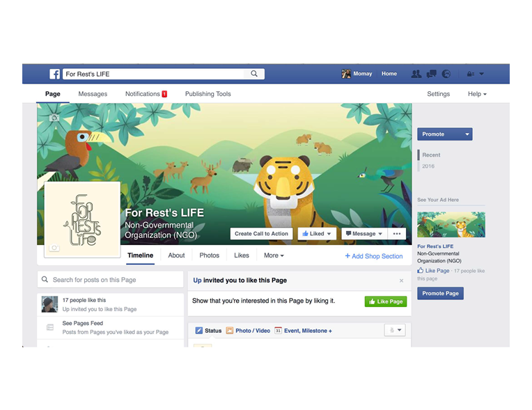Click the search magnifier icon
This screenshot has width=532, height=410.
(254, 74)
